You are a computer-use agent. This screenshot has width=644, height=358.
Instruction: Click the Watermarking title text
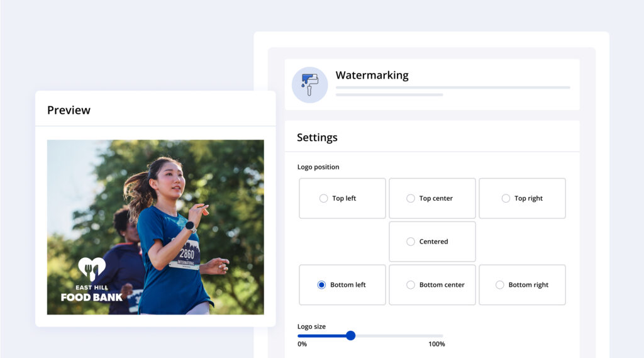372,76
